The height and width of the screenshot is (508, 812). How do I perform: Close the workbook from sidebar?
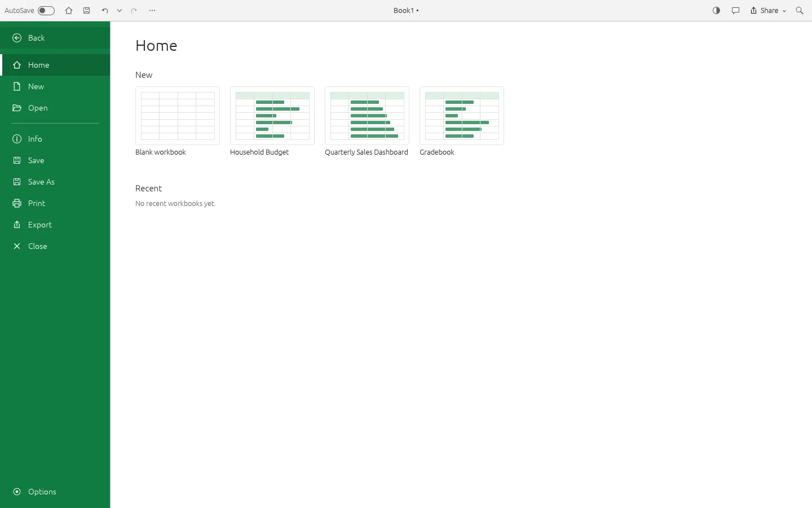point(55,246)
